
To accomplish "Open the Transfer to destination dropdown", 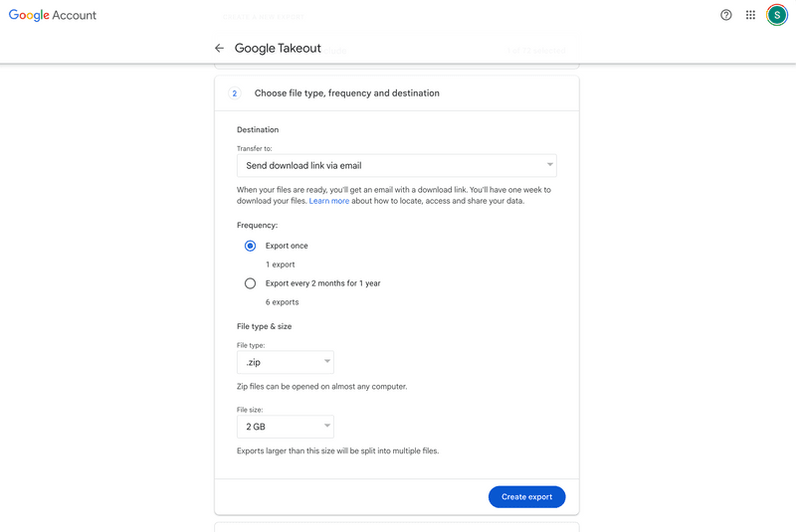I will 396,166.
